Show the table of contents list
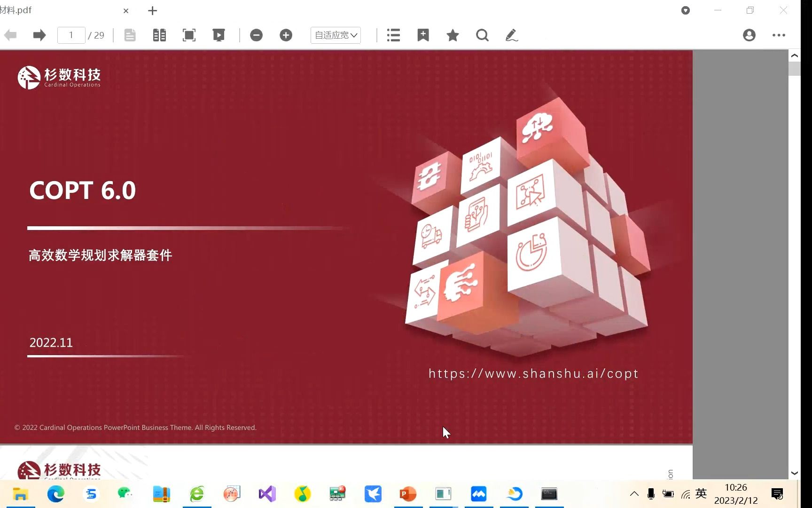 (393, 35)
